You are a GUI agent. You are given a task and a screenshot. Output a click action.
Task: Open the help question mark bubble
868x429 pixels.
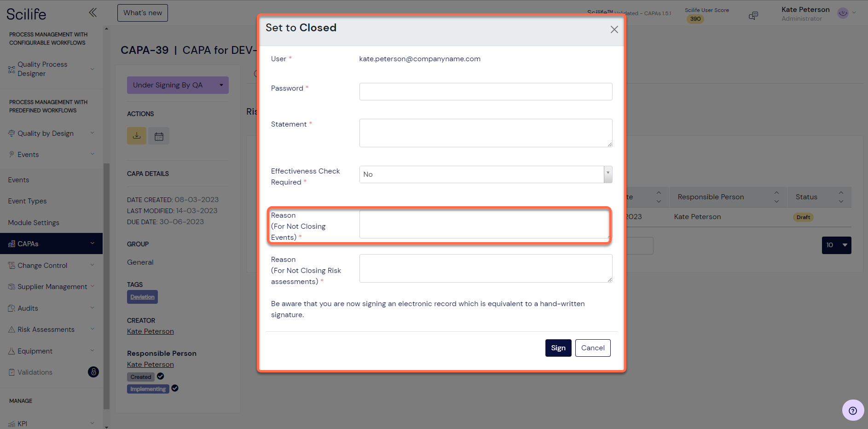pos(853,410)
